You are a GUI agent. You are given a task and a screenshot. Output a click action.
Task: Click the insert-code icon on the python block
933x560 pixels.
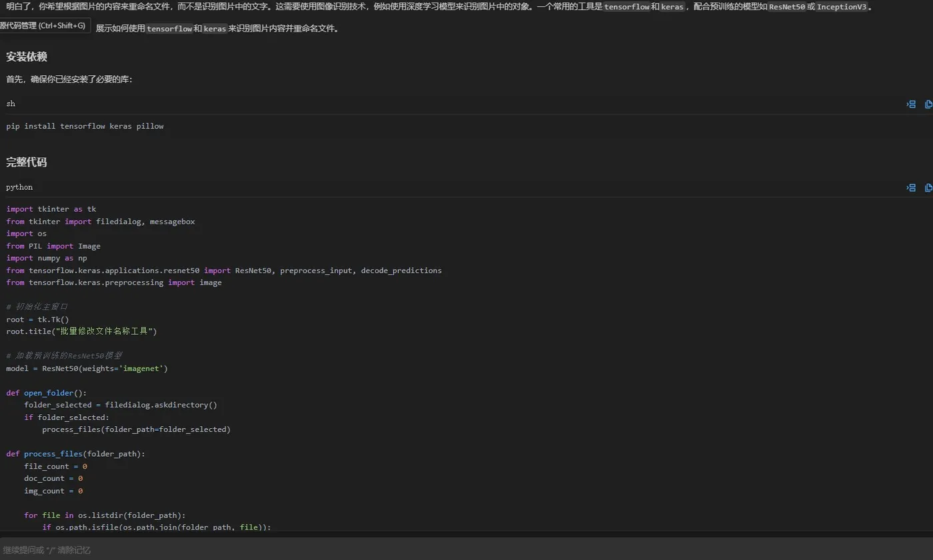coord(911,188)
